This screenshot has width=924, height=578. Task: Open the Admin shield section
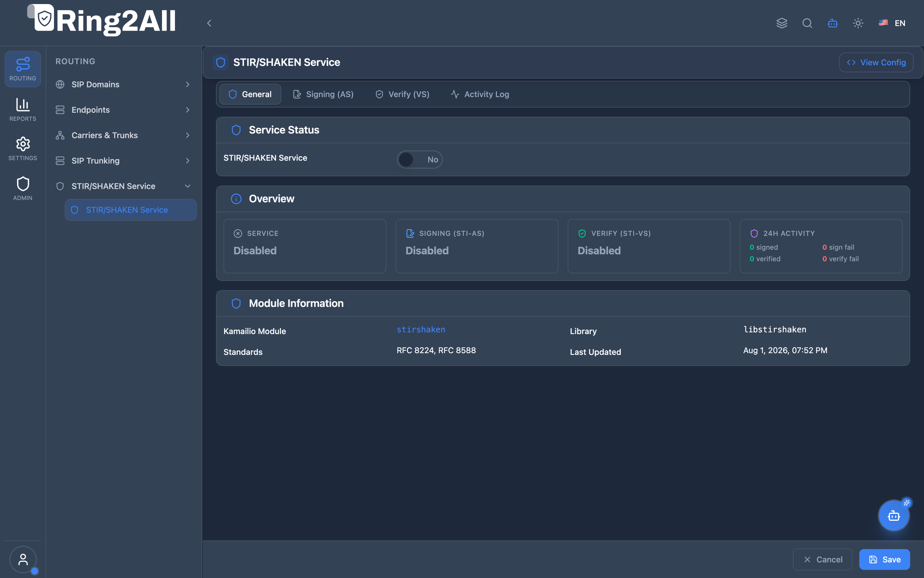23,188
